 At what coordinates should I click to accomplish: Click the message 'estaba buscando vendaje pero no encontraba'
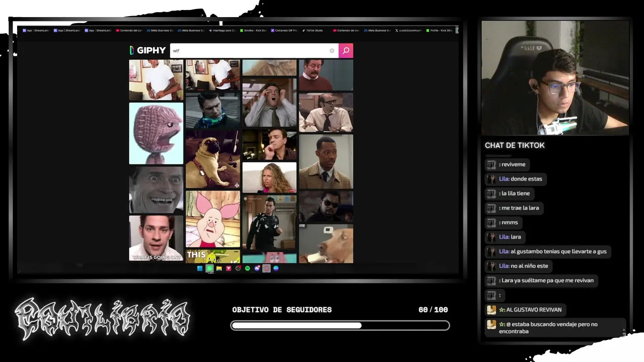pyautogui.click(x=555, y=327)
